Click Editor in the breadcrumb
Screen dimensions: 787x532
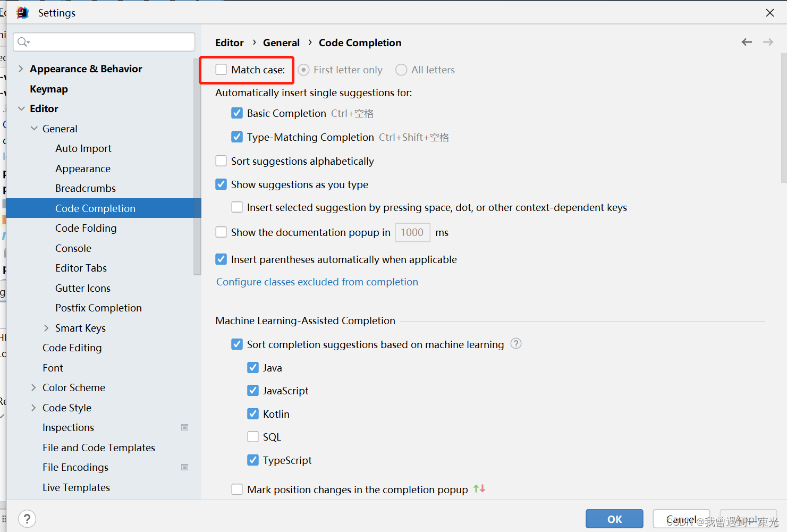tap(230, 43)
